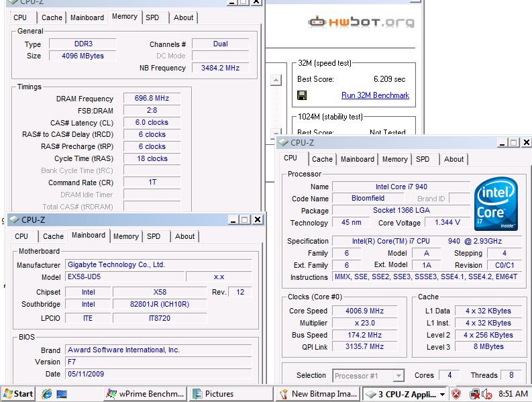Select the Cycle Time 18 clocks value
This screenshot has width=532, height=402.
point(152,158)
